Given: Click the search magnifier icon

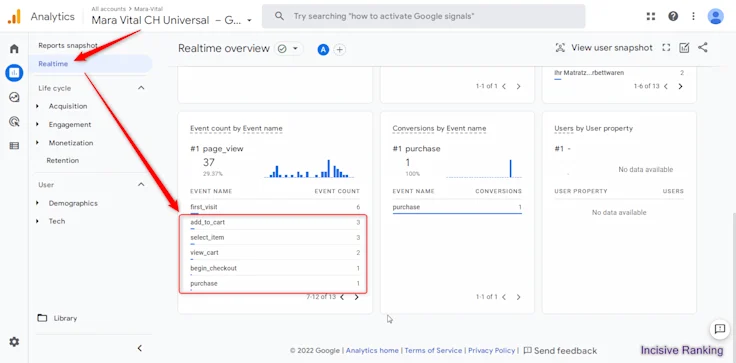Looking at the screenshot, I should (279, 16).
